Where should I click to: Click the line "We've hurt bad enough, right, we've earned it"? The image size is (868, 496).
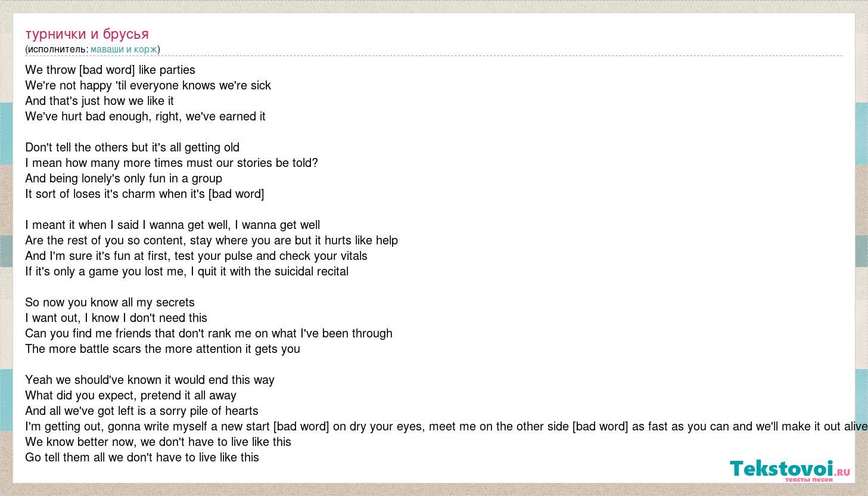pos(145,116)
